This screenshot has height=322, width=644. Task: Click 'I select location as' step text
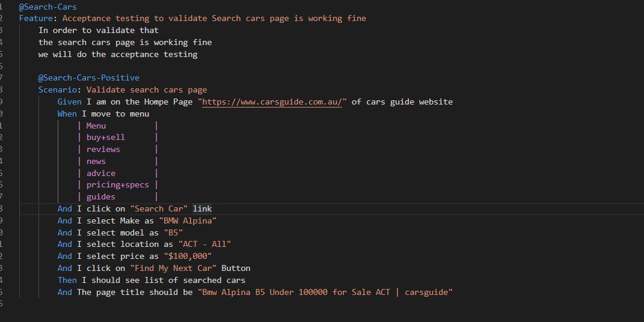click(125, 244)
